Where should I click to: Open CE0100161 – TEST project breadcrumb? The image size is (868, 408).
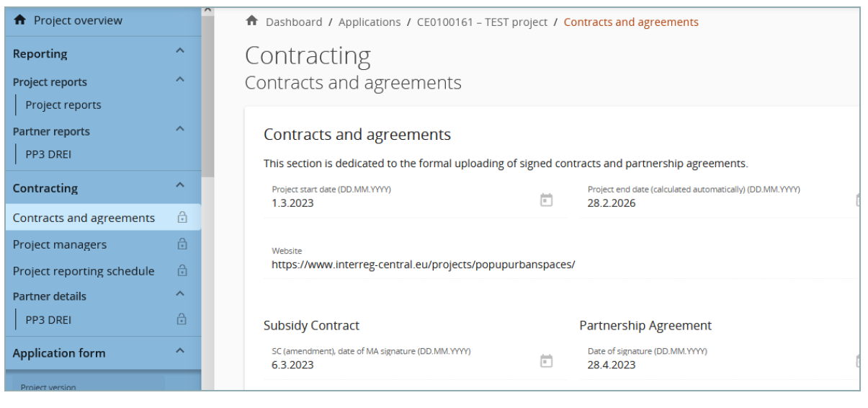(482, 22)
